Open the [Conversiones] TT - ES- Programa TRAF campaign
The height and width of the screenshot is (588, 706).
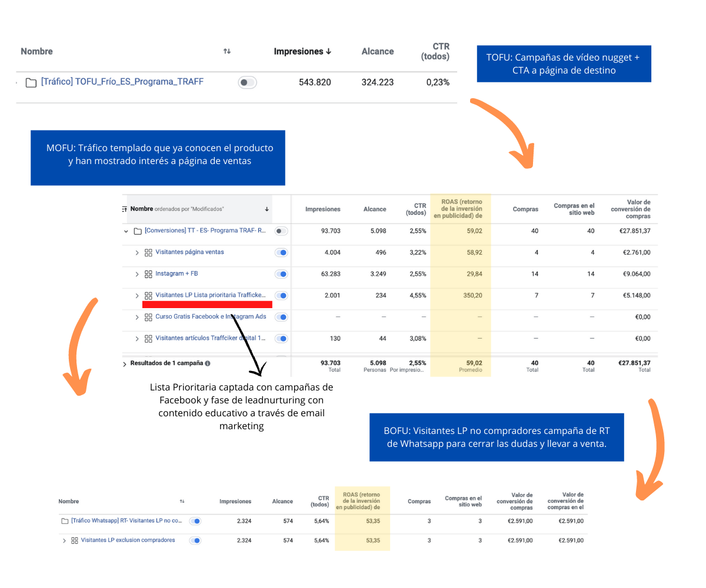(205, 230)
